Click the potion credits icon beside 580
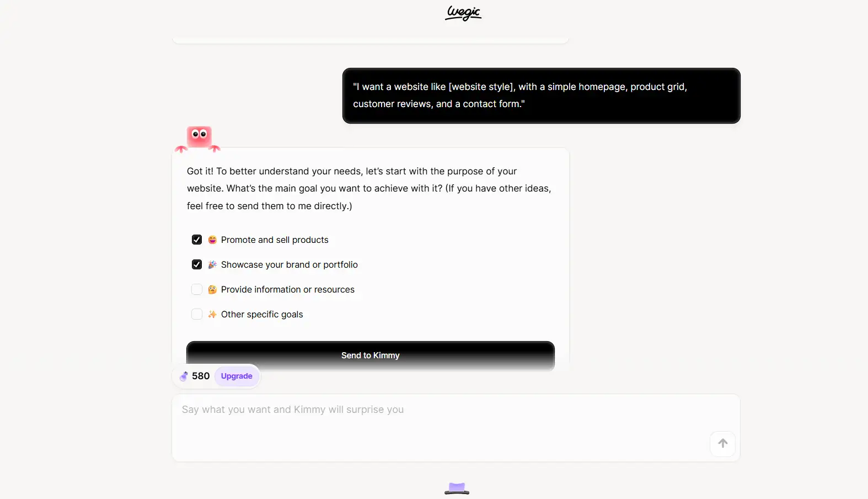This screenshot has height=499, width=868. 184,376
